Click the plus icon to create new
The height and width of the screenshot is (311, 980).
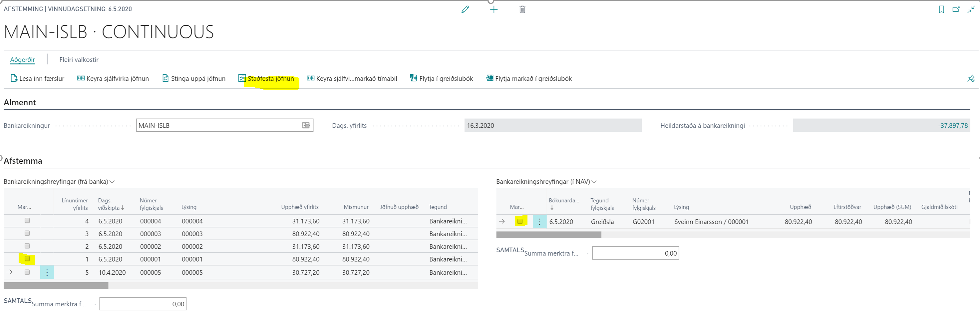click(494, 10)
